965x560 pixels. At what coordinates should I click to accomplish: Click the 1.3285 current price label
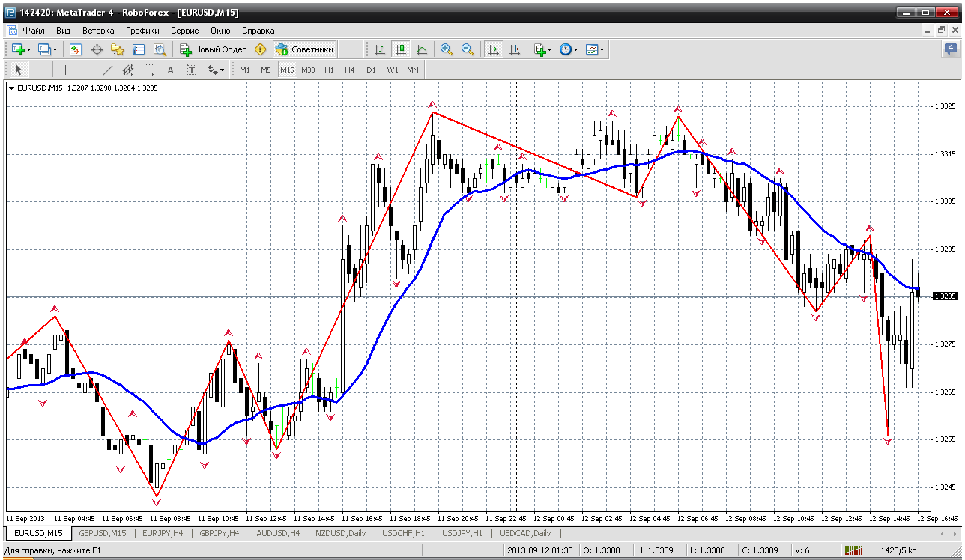tap(945, 296)
